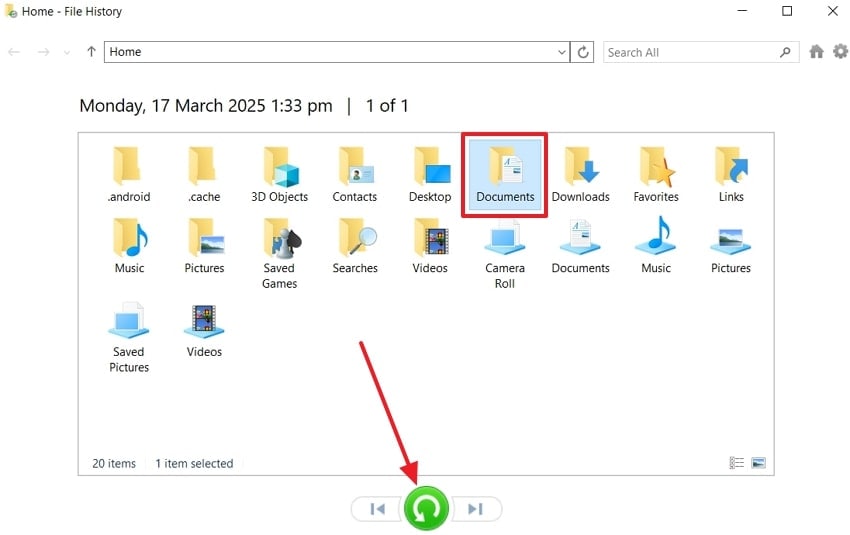Viewport: 850px width, 535px height.
Task: Select the Documents library in second row
Action: pyautogui.click(x=581, y=246)
